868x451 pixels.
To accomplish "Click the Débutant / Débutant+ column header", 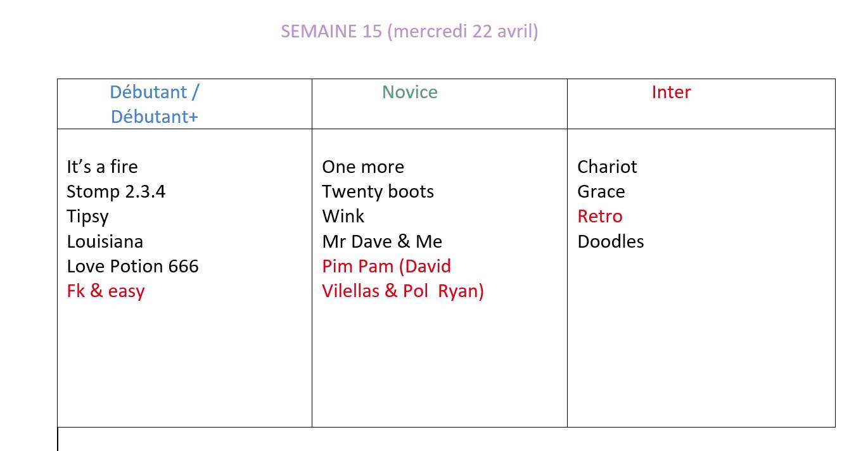I will (x=154, y=105).
